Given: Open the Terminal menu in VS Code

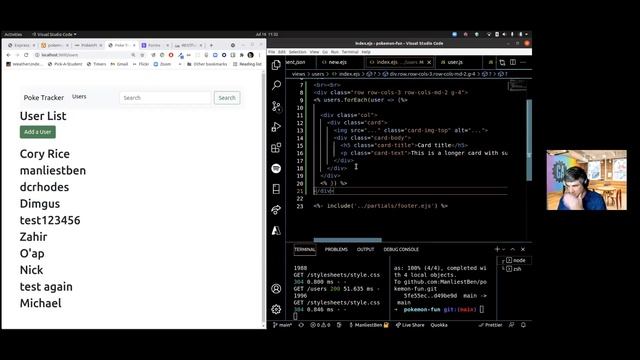Looking at the screenshot, I should [350, 52].
